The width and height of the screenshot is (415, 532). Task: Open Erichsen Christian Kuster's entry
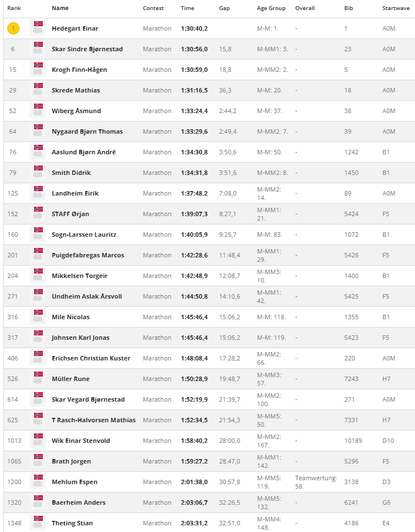click(x=91, y=358)
